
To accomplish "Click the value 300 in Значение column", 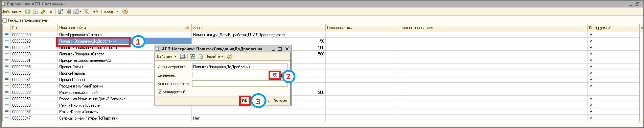I will point(321,93).
